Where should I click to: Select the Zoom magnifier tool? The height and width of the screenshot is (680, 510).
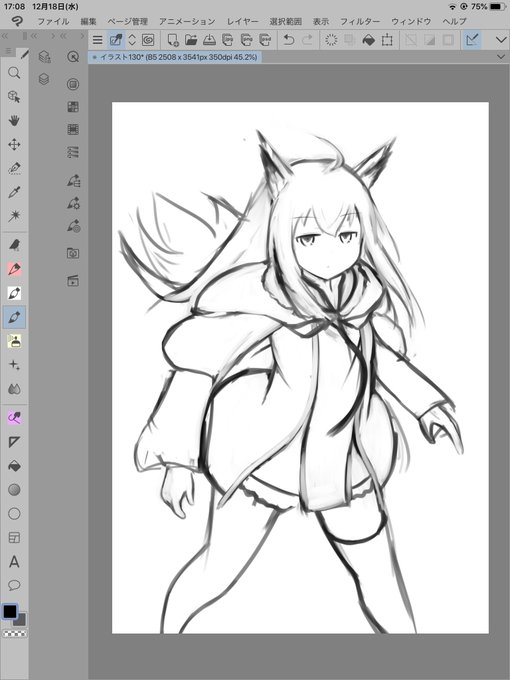coord(14,73)
